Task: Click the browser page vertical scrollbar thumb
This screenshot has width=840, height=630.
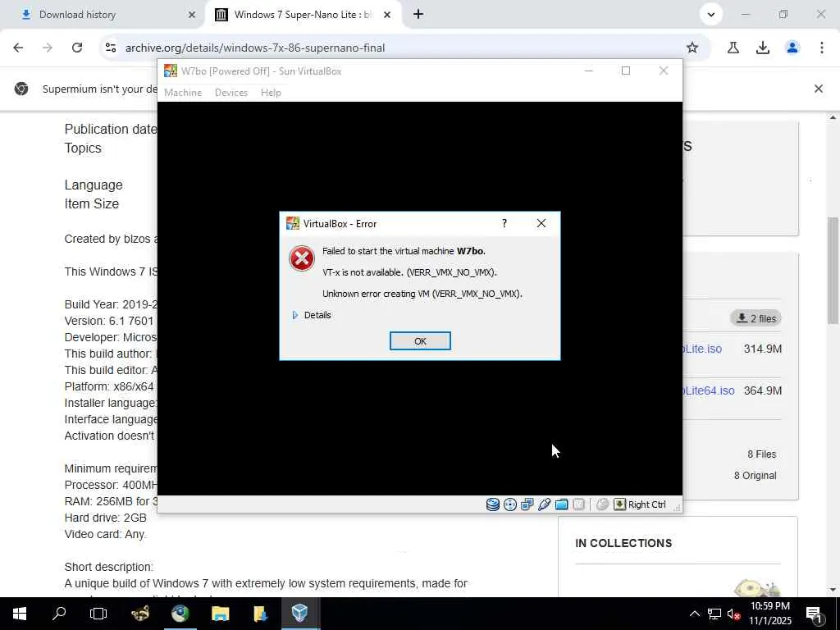Action: [833, 270]
